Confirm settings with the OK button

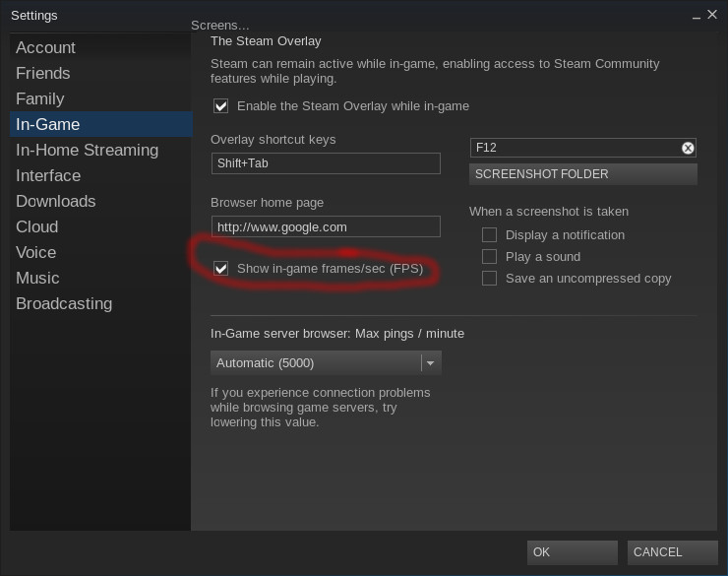[x=572, y=552]
